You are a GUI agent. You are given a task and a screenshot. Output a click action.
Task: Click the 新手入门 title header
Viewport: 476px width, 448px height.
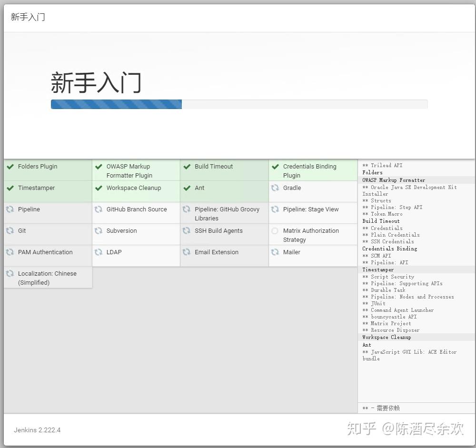[27, 16]
